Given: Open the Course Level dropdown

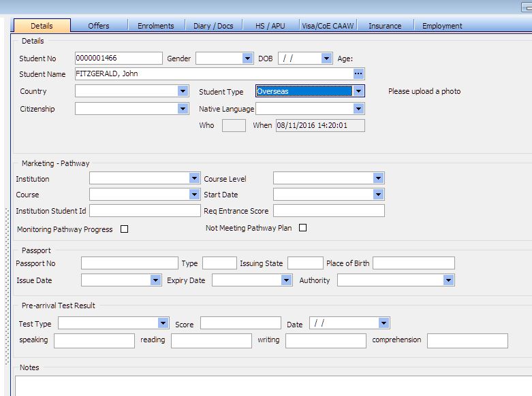Looking at the screenshot, I should 378,178.
